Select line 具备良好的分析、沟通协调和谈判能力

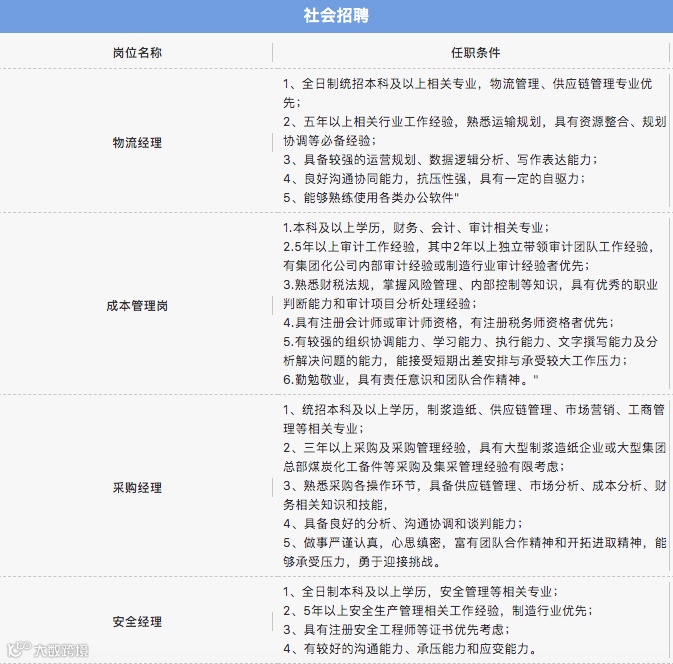(x=403, y=524)
